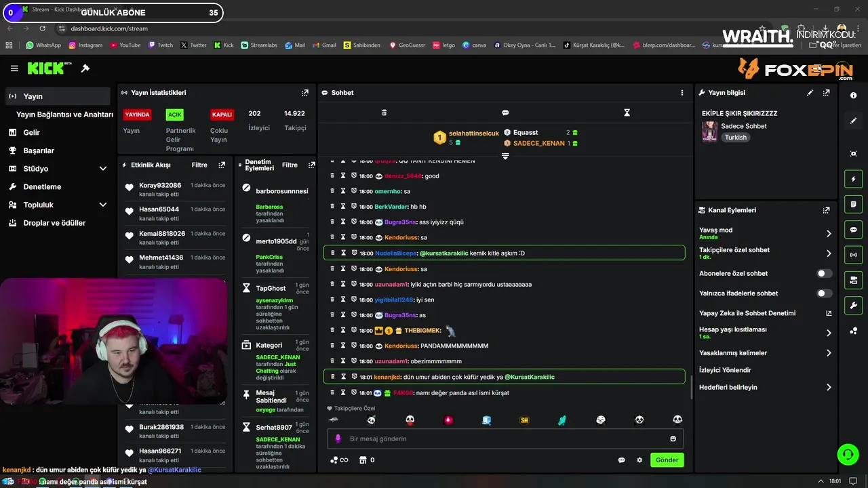
Task: Pop out the Kanal Eylemleri panel
Action: tap(826, 210)
